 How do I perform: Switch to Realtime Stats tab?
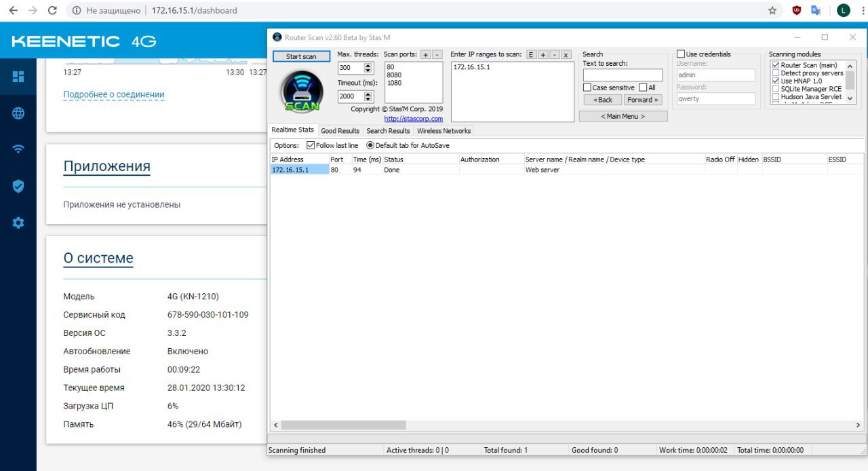[x=292, y=130]
